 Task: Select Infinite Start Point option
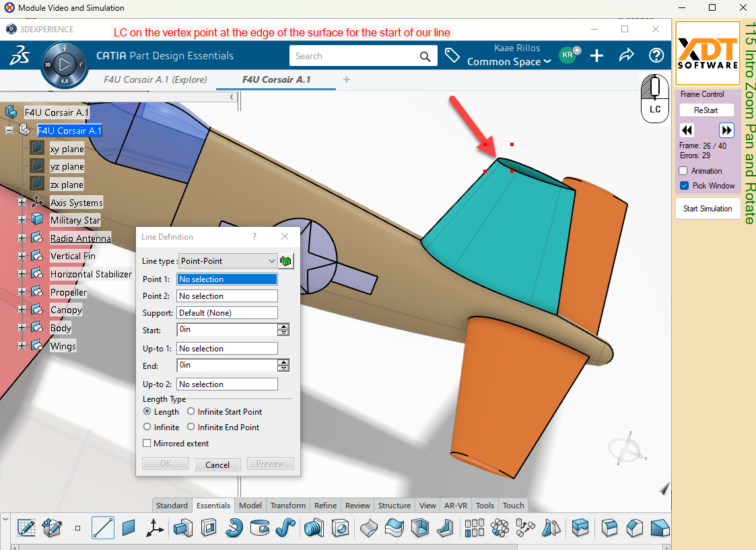pyautogui.click(x=191, y=411)
